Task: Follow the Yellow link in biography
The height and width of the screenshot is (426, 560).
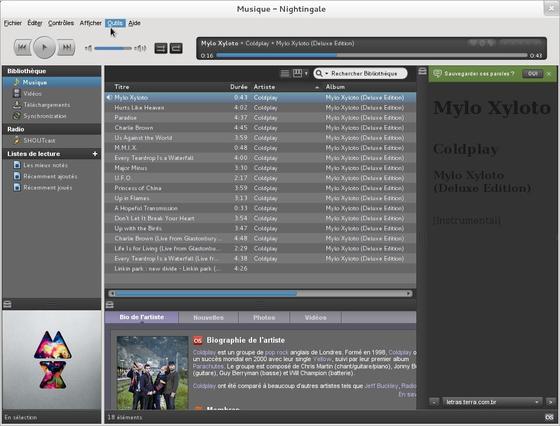Action: (x=322, y=359)
